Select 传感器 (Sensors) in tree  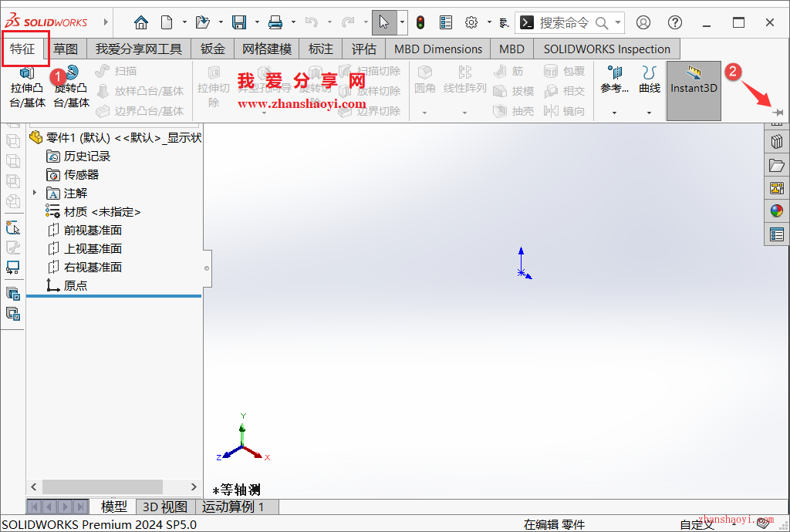click(73, 175)
